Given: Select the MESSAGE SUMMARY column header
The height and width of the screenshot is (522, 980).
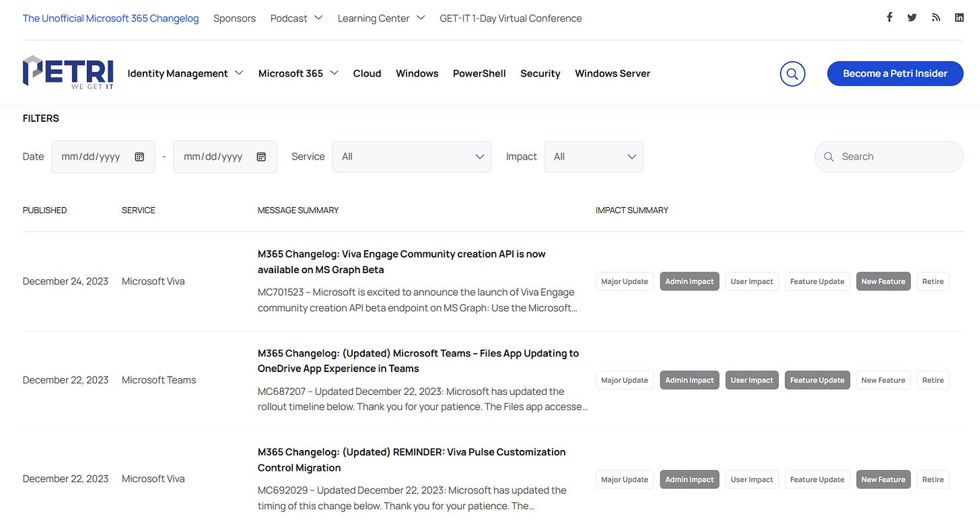Looking at the screenshot, I should pos(298,211).
